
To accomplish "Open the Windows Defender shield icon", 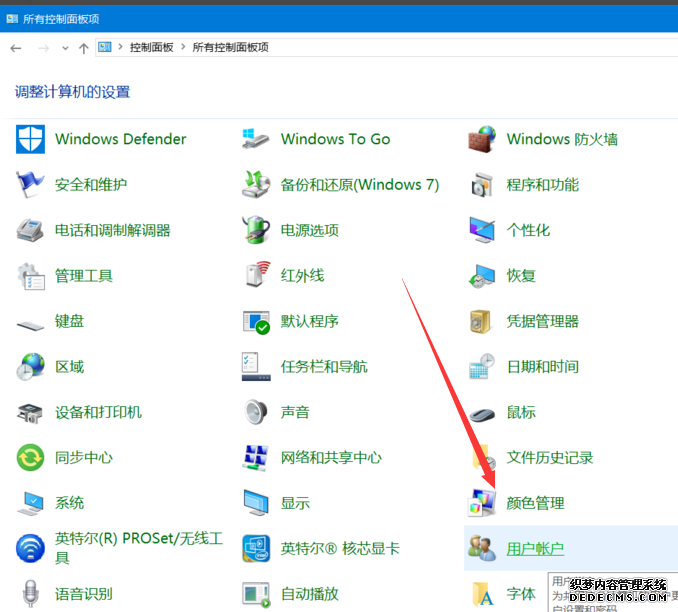I will coord(30,139).
